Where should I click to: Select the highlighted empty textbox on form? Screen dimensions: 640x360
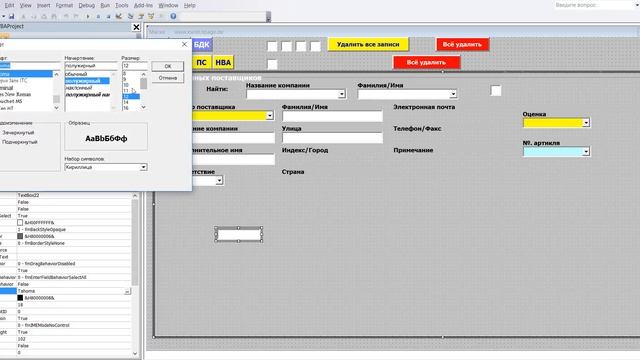coord(239,235)
